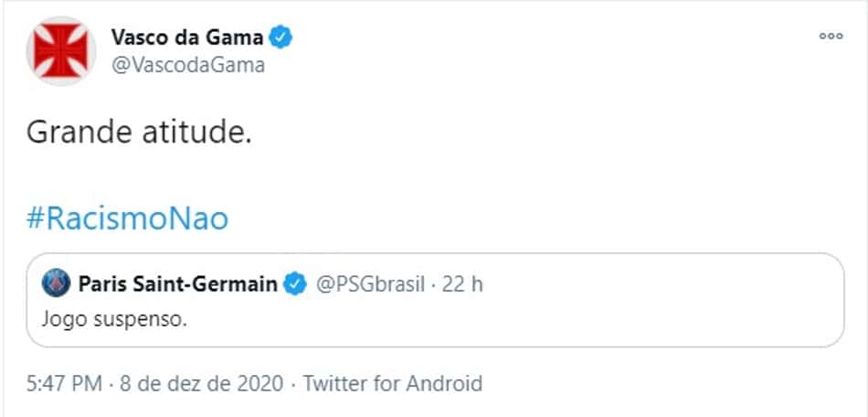The width and height of the screenshot is (868, 417).
Task: Open the #RacismoNao hashtag
Action: (x=127, y=219)
